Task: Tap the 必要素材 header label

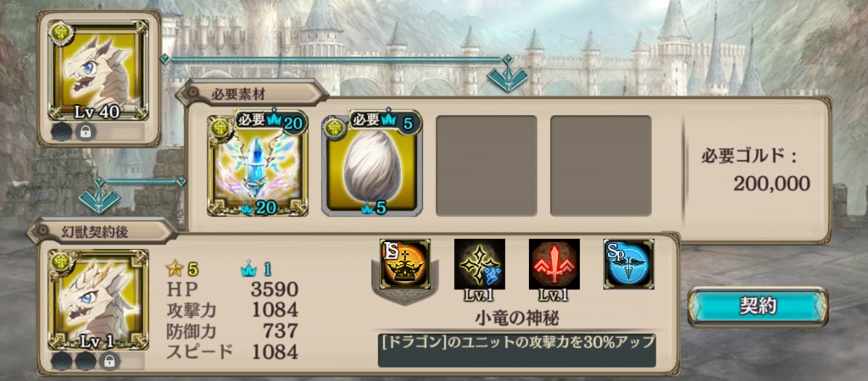Action: (x=238, y=94)
